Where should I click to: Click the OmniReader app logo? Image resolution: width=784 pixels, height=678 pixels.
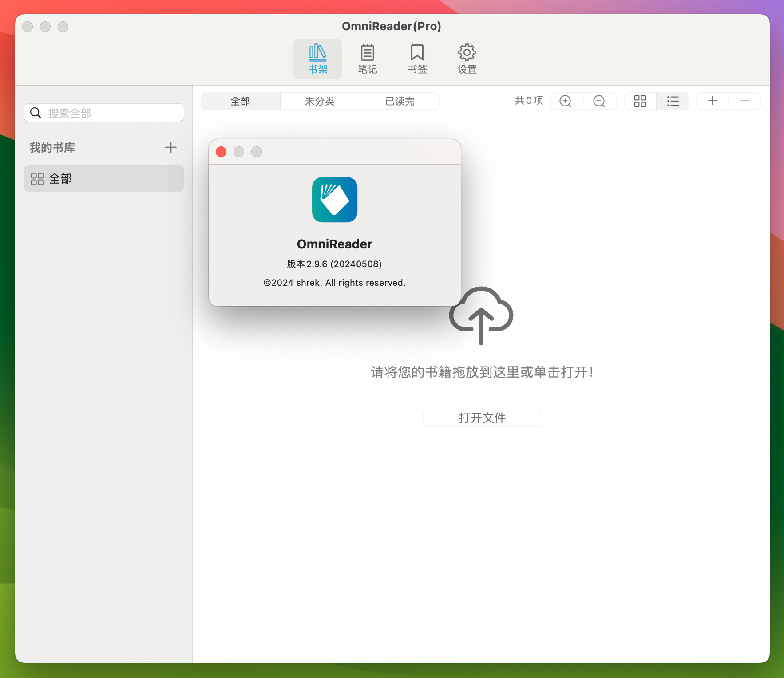[334, 200]
